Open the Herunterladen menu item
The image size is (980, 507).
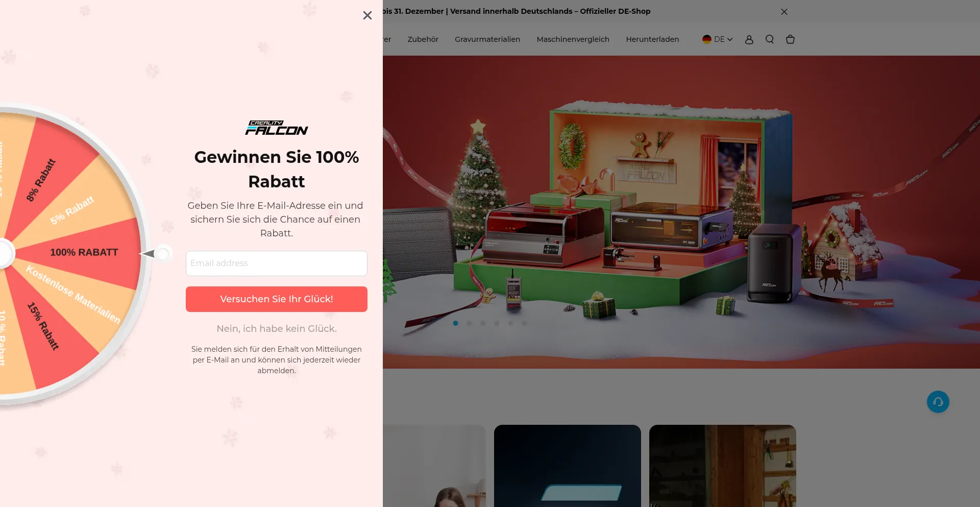(652, 39)
